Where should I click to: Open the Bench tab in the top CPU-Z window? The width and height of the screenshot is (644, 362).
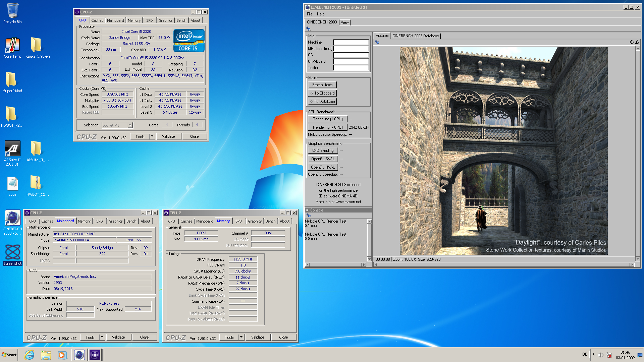(181, 20)
